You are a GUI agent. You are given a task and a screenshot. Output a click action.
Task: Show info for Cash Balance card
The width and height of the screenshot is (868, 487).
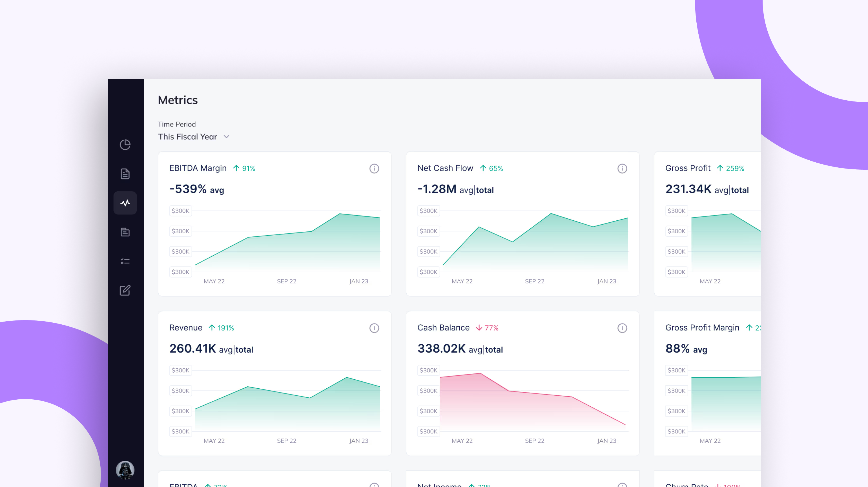click(x=622, y=328)
